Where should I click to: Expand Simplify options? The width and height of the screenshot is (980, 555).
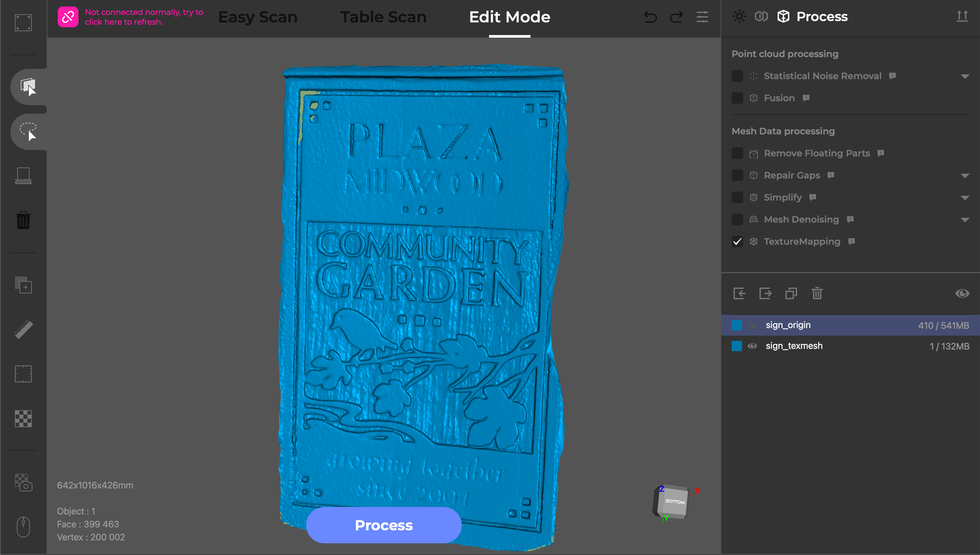pyautogui.click(x=964, y=198)
